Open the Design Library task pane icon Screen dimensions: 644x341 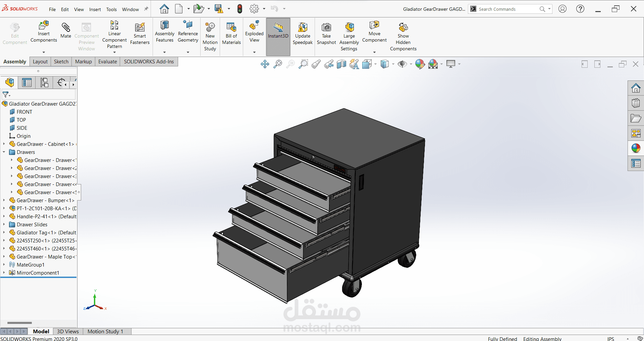tap(636, 103)
